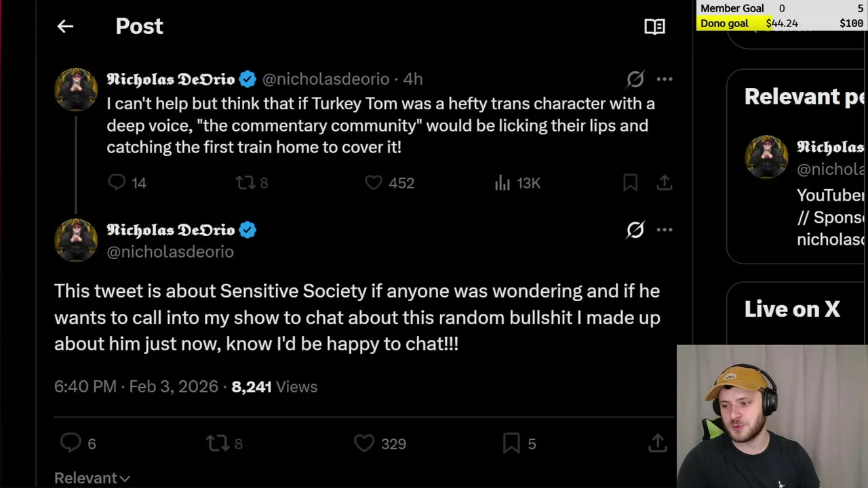The width and height of the screenshot is (868, 488).
Task: Bookmark the first tweet
Action: (x=630, y=182)
